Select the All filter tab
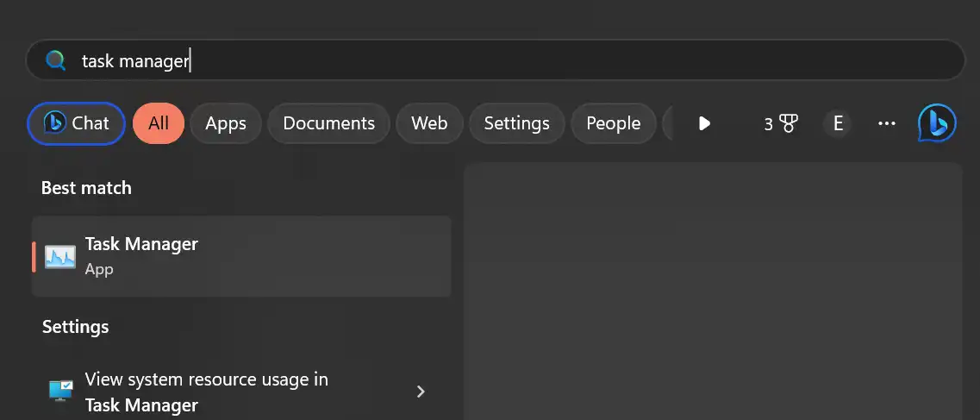980x420 pixels. coord(159,123)
